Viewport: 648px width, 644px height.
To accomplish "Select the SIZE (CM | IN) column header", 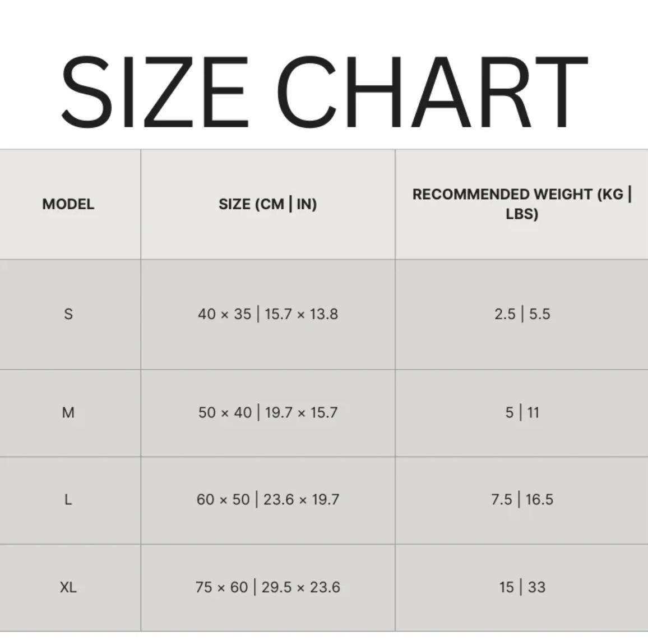I will (x=268, y=204).
